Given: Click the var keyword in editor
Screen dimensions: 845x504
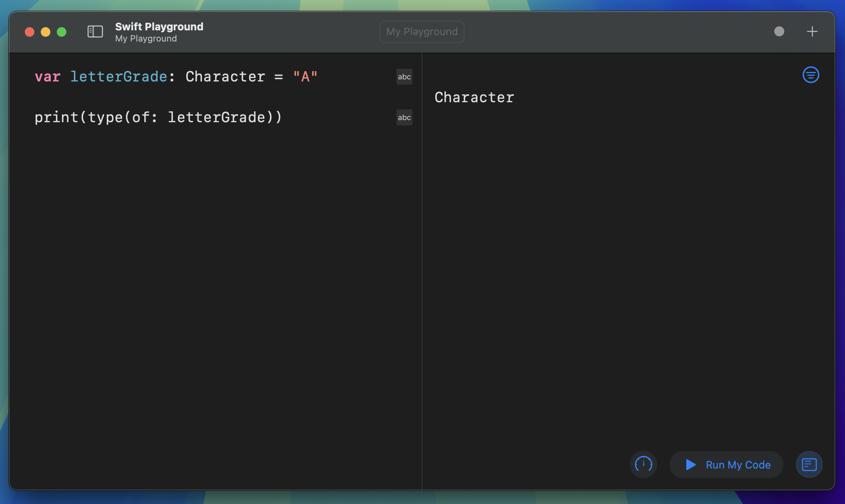Looking at the screenshot, I should (48, 76).
